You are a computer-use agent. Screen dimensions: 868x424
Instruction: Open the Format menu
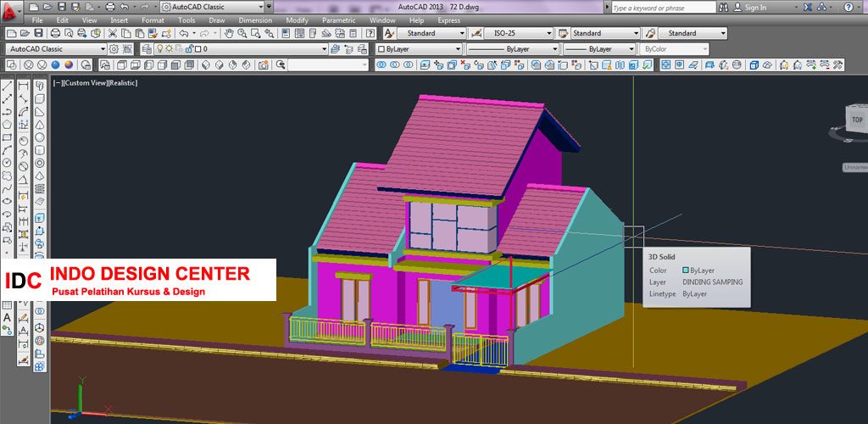pos(153,20)
